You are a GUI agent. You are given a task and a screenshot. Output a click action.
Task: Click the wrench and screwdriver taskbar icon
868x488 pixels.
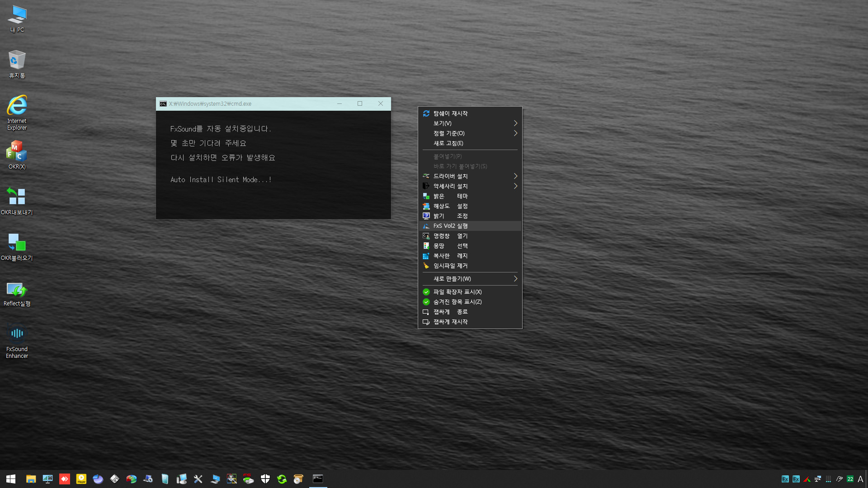coord(198,479)
